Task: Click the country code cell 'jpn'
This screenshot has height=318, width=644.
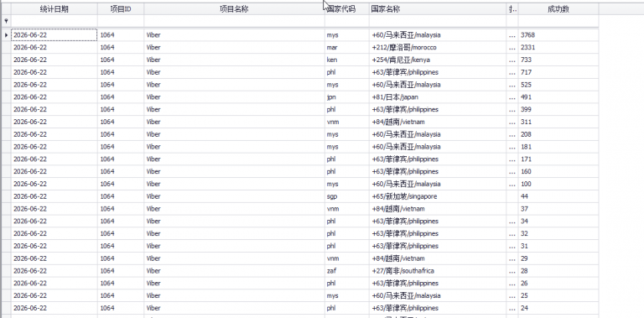Action: point(346,97)
